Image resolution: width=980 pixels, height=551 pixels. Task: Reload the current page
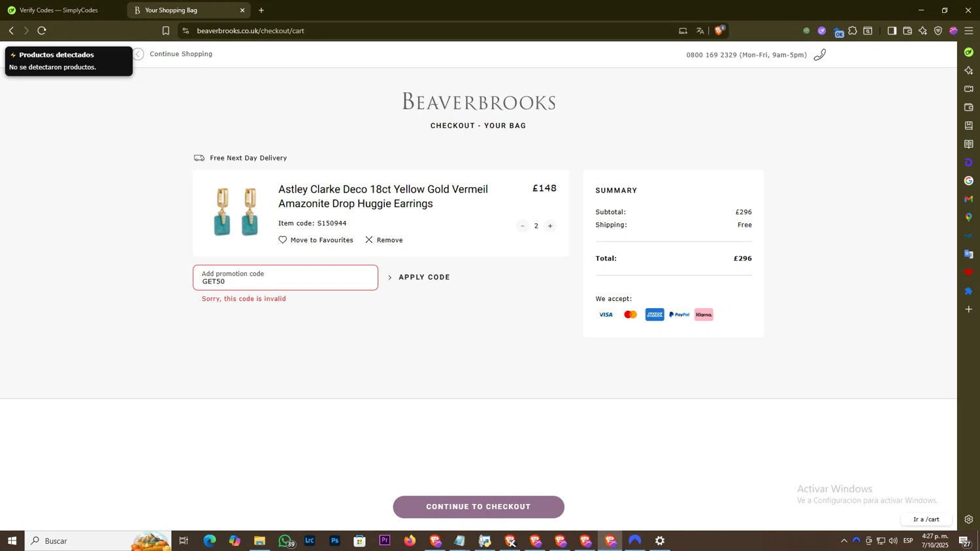pyautogui.click(x=42, y=31)
